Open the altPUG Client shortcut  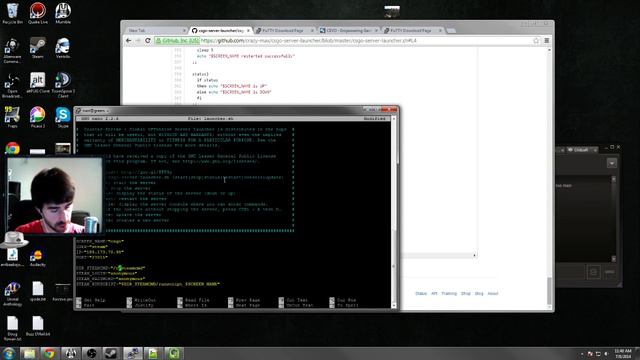38,83
